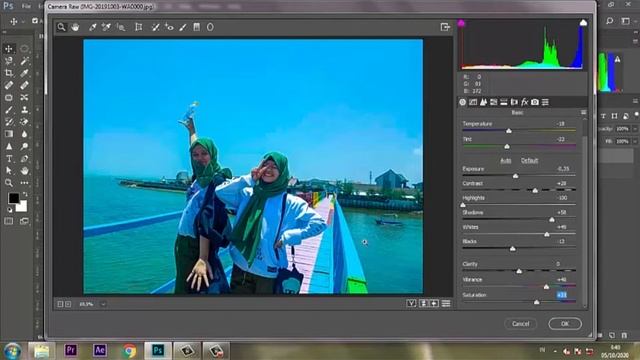Click the Default tone link
This screenshot has height=360, width=640.
click(529, 160)
